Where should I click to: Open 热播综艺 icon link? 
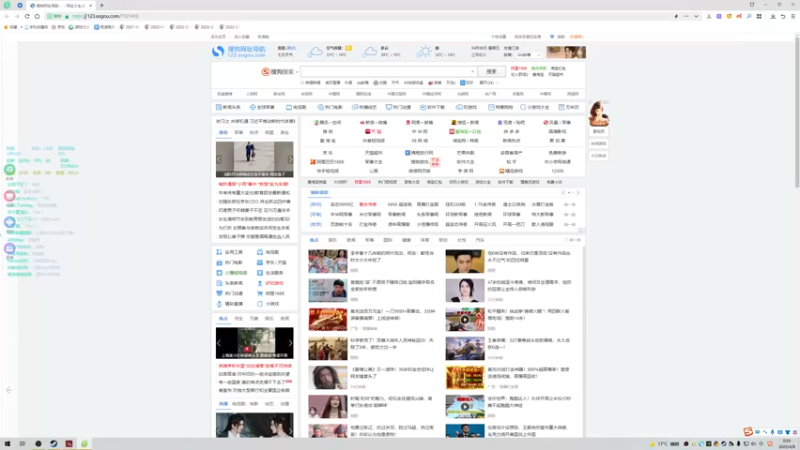[364, 107]
